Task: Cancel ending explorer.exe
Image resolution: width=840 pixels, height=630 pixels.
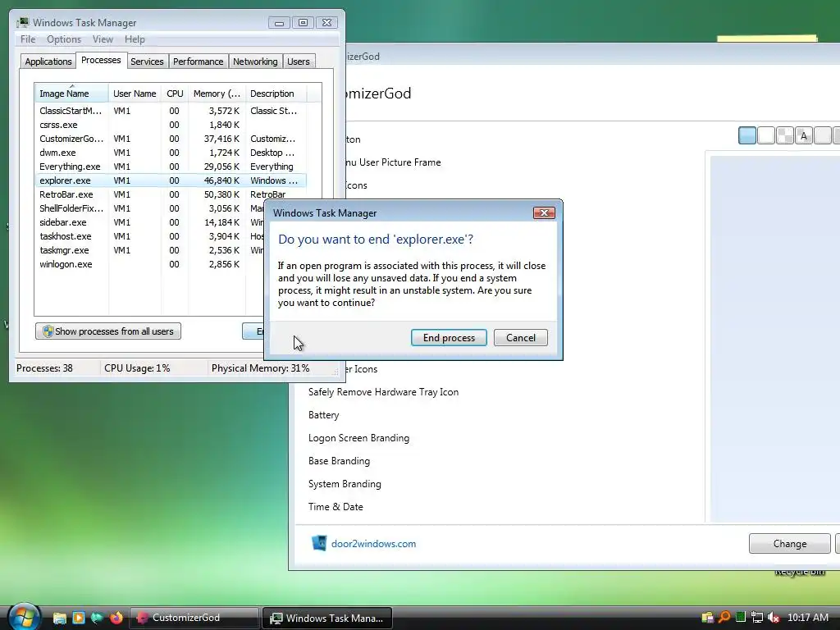Action: [x=521, y=337]
